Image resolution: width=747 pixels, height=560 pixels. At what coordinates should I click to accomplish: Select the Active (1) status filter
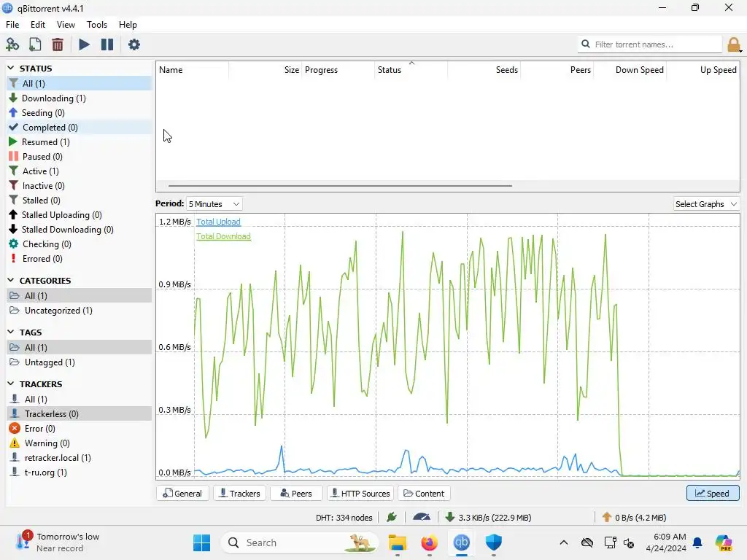79,171
